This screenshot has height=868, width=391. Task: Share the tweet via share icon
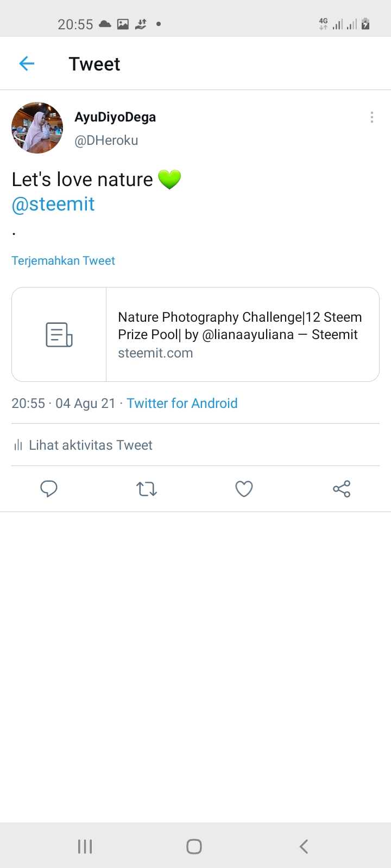342,489
